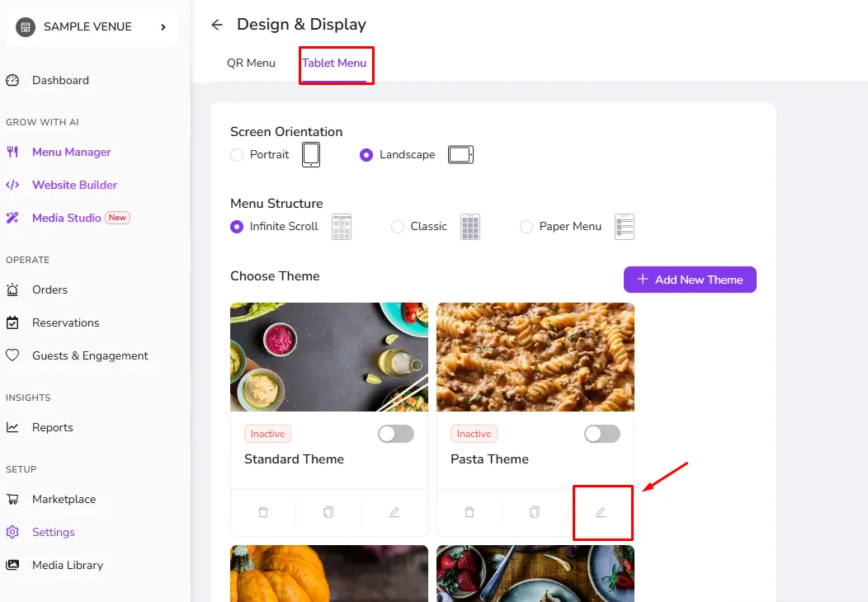The width and height of the screenshot is (868, 602).
Task: Click the Inactive badge on Standard Theme
Action: 267,434
